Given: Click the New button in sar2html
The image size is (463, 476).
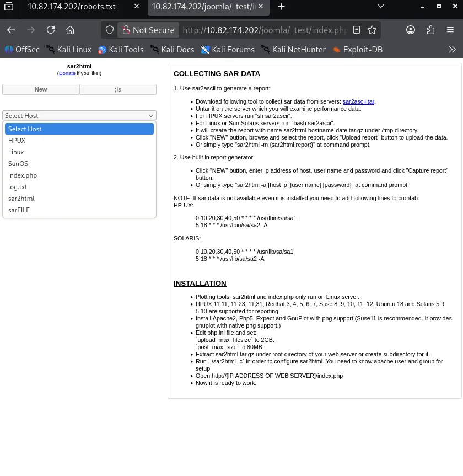Looking at the screenshot, I should pos(41,89).
